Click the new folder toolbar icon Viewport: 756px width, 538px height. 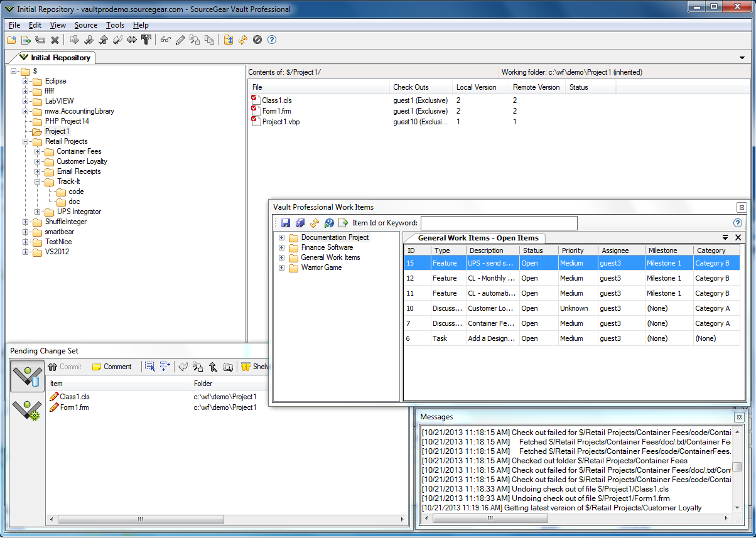[x=11, y=40]
